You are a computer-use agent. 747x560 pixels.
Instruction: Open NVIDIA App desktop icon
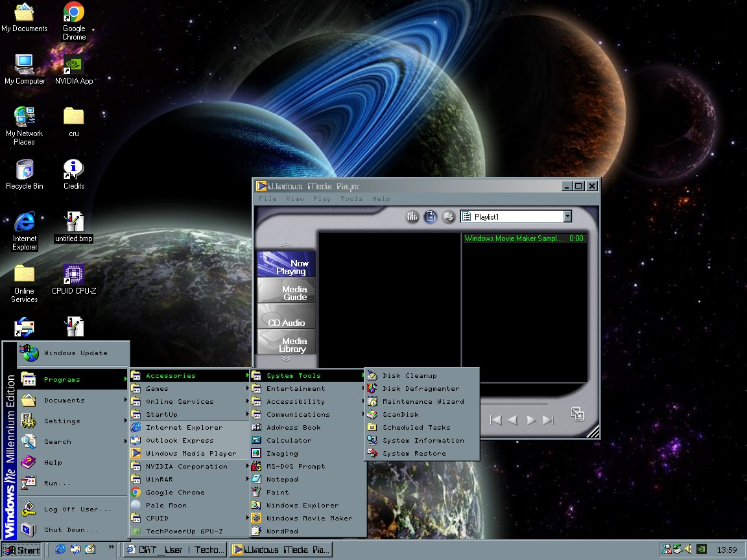(x=74, y=69)
